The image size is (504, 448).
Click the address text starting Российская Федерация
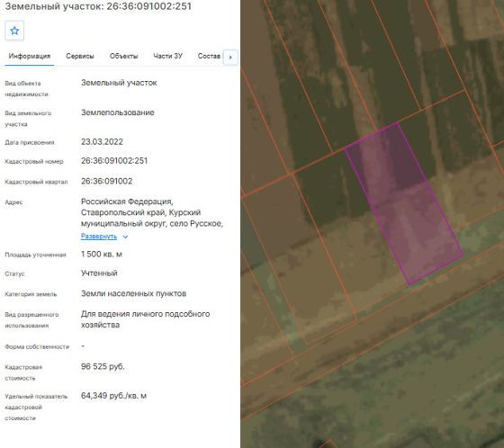tap(152, 212)
